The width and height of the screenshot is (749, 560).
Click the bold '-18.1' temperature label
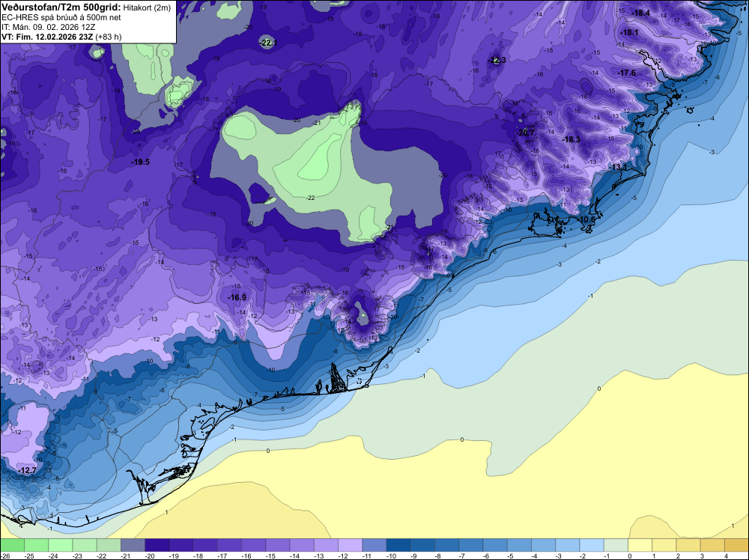pyautogui.click(x=629, y=32)
